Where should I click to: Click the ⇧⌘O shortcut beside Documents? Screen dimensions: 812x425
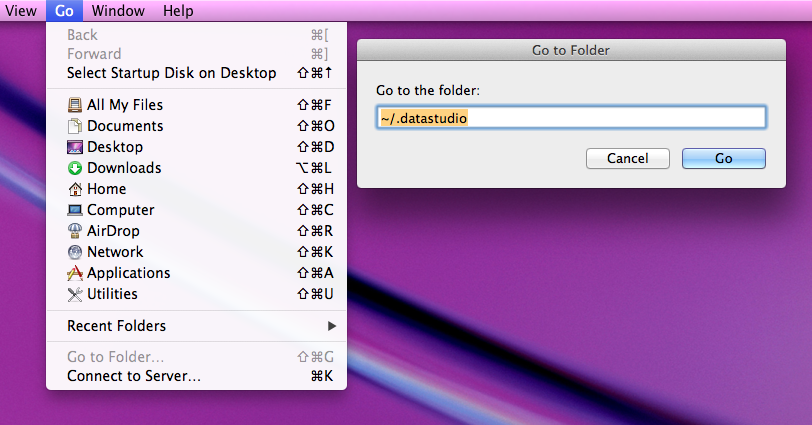[x=316, y=126]
